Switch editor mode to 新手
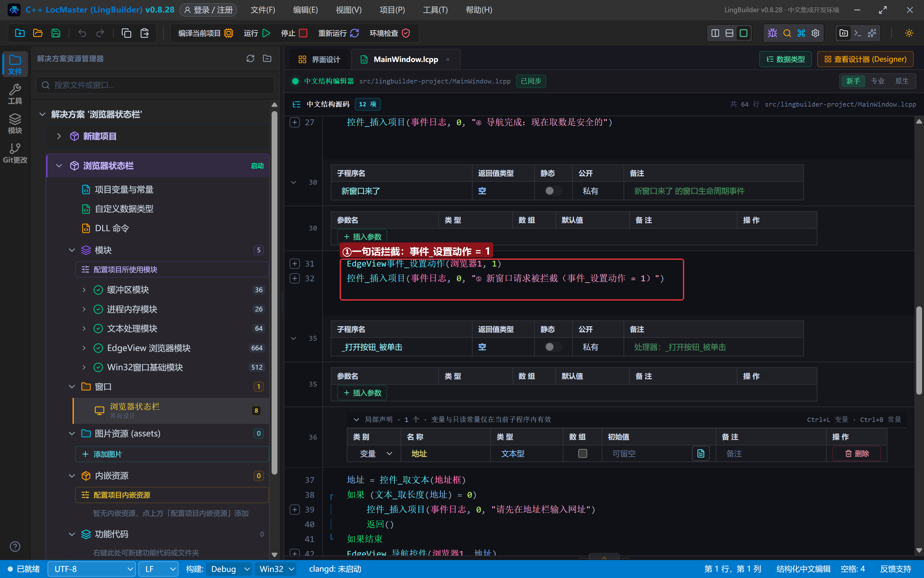This screenshot has width=924, height=578. (x=853, y=81)
